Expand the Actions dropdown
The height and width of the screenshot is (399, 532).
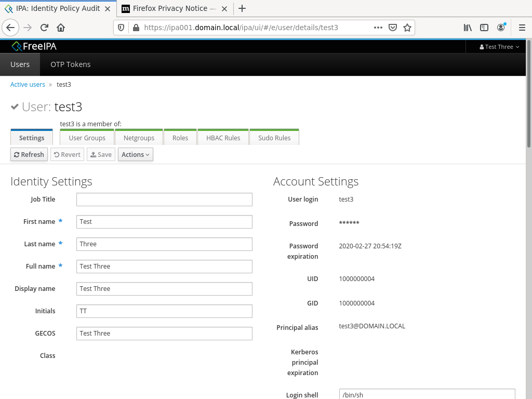[x=136, y=154]
